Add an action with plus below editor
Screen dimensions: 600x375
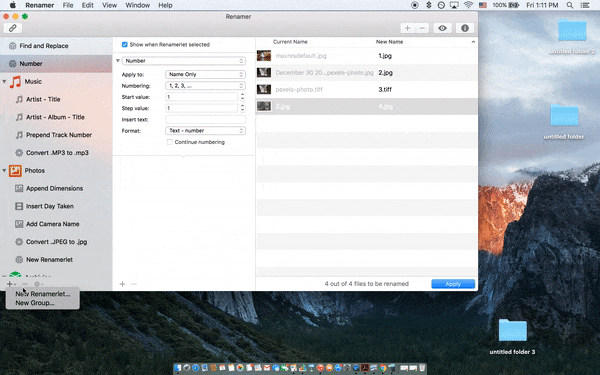[x=122, y=284]
